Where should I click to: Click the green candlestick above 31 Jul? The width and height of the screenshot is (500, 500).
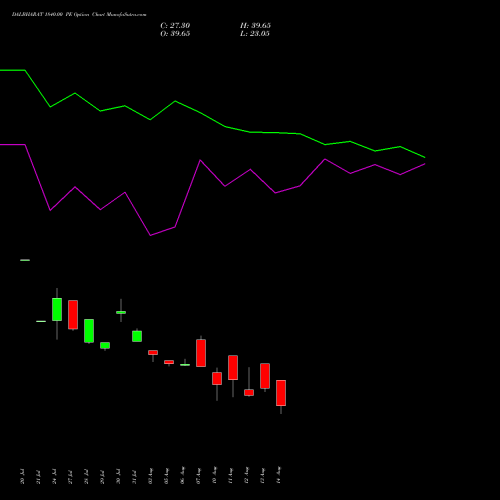137,336
